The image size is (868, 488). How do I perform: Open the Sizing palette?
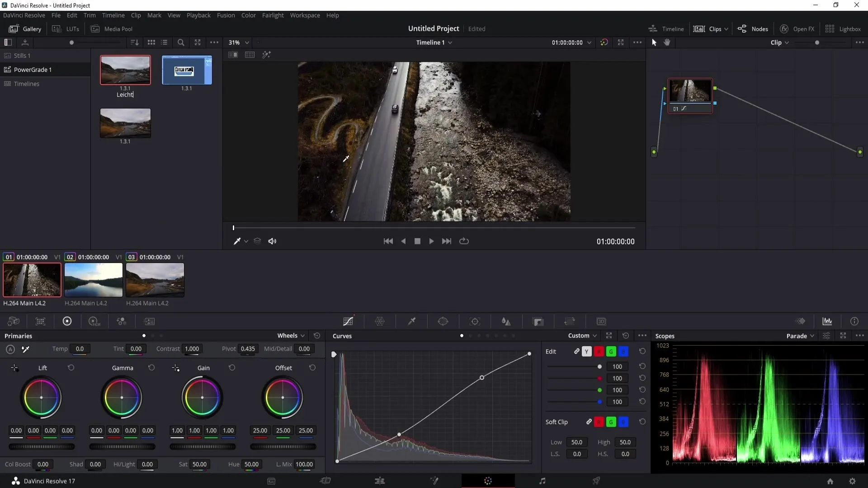570,321
